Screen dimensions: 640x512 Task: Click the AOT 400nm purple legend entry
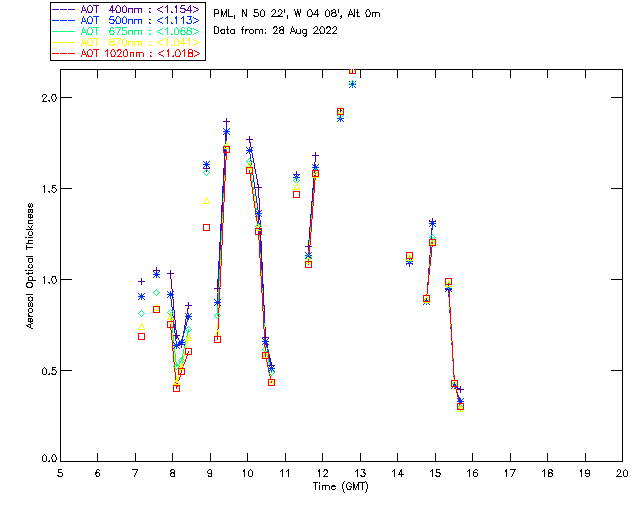tap(127, 9)
